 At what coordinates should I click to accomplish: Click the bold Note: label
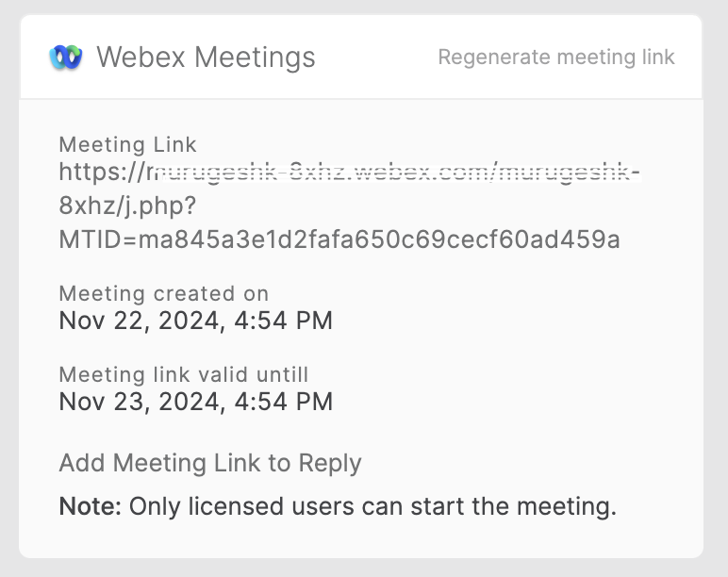point(91,506)
